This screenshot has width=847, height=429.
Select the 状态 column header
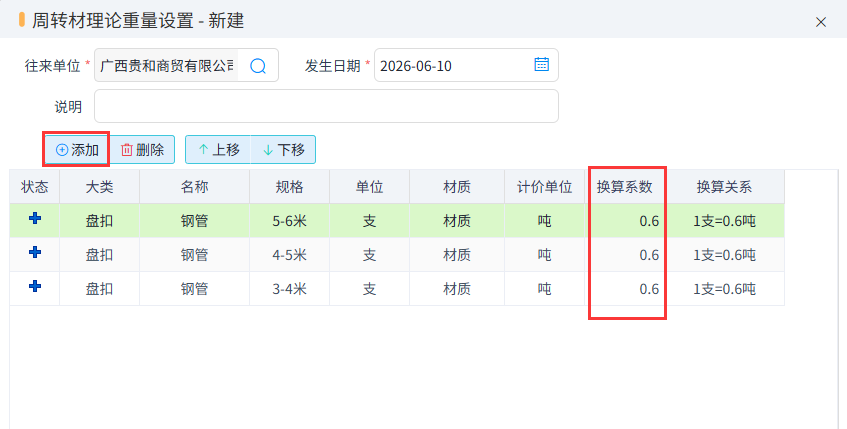tap(35, 187)
